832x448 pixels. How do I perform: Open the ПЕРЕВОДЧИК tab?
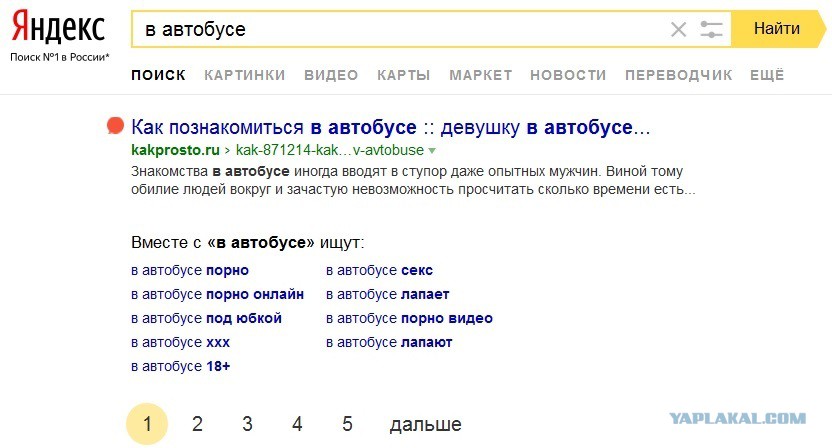coord(678,75)
